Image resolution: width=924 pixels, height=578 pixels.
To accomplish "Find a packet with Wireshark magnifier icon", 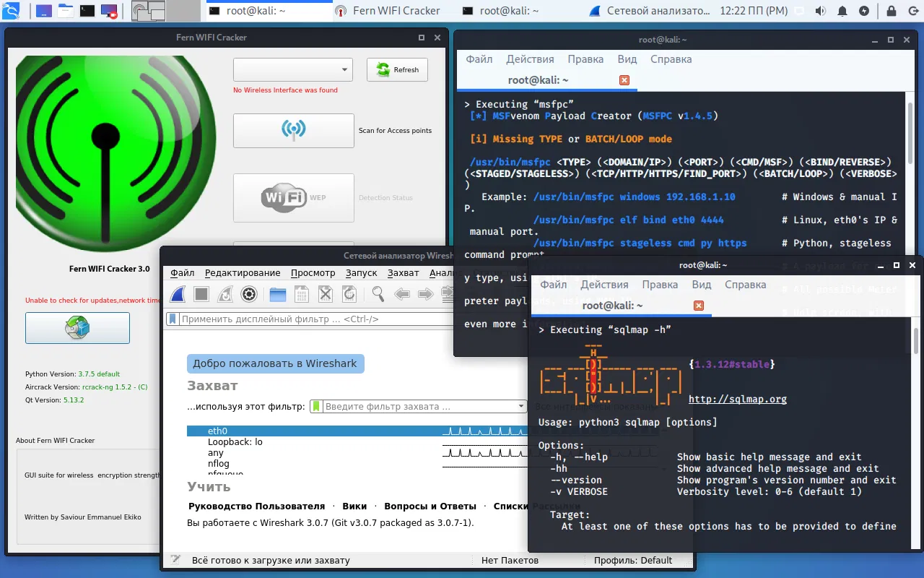I will (x=378, y=294).
